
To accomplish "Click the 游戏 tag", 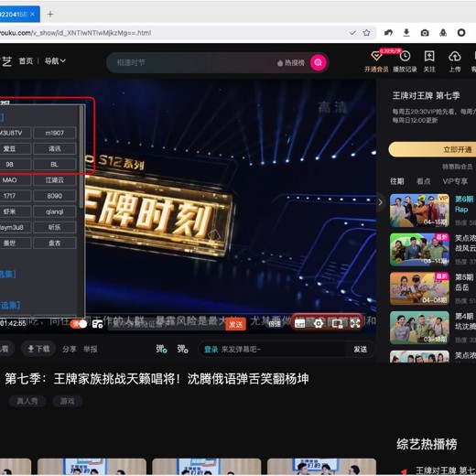I will click(x=67, y=401).
